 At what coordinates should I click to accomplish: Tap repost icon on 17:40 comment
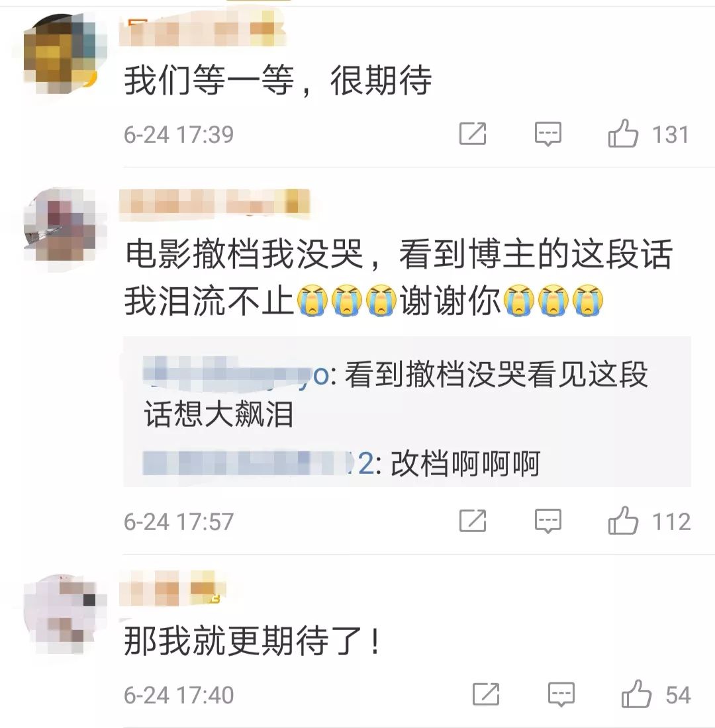point(486,694)
